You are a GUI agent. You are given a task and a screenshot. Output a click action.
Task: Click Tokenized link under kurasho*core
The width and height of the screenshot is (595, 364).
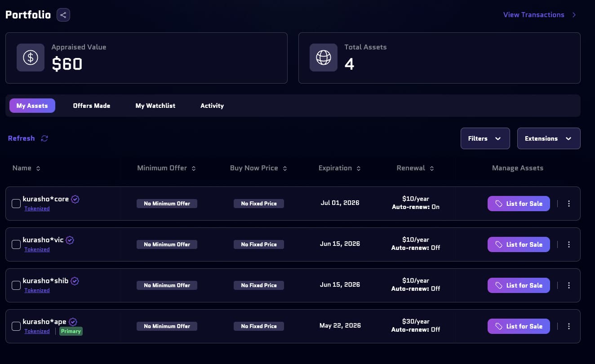point(37,209)
